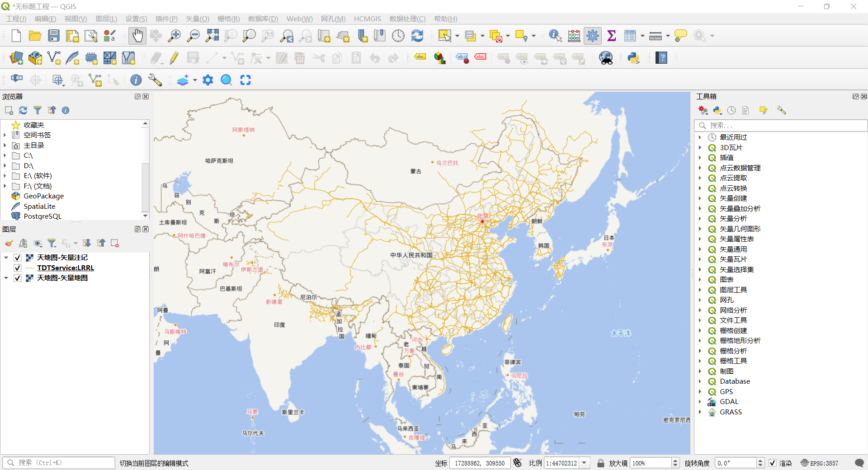The height and width of the screenshot is (470, 868).
Task: Expand the C:\ drive in browser
Action: pyautogui.click(x=5, y=155)
